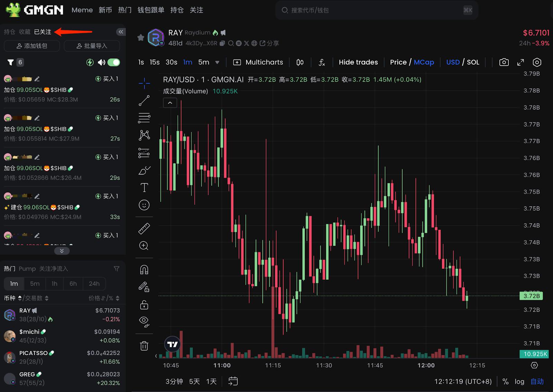Select the 5m hot list timeframe
The width and height of the screenshot is (553, 392).
pos(35,284)
